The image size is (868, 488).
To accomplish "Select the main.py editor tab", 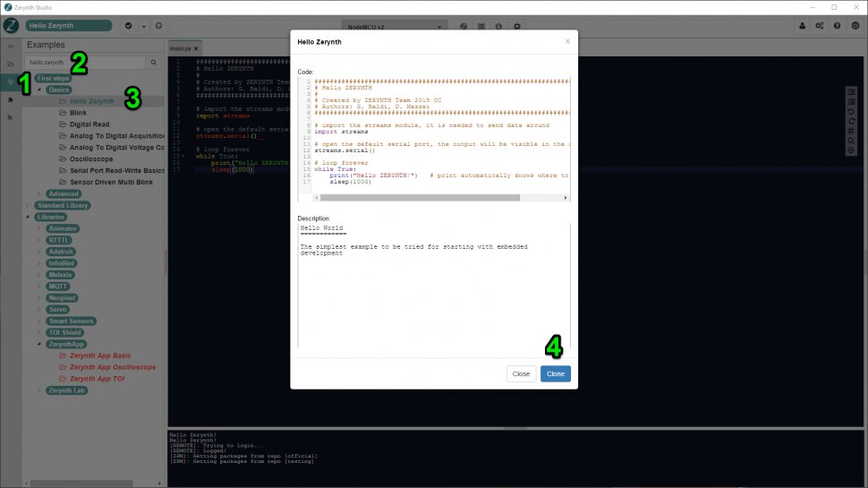I will coord(181,48).
